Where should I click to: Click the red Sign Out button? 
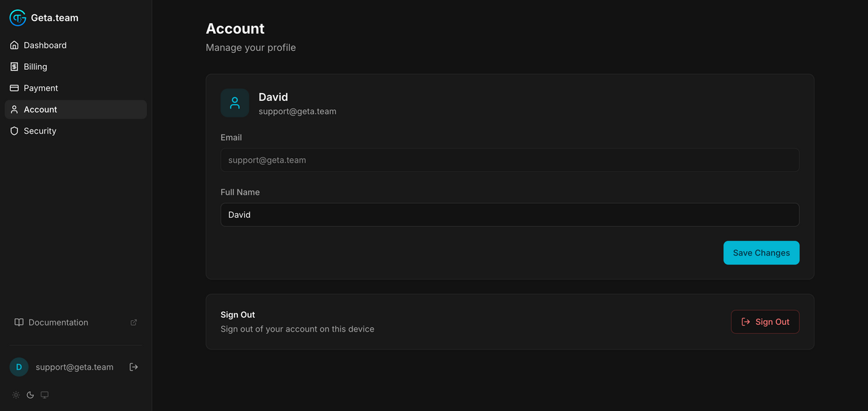[x=765, y=322]
